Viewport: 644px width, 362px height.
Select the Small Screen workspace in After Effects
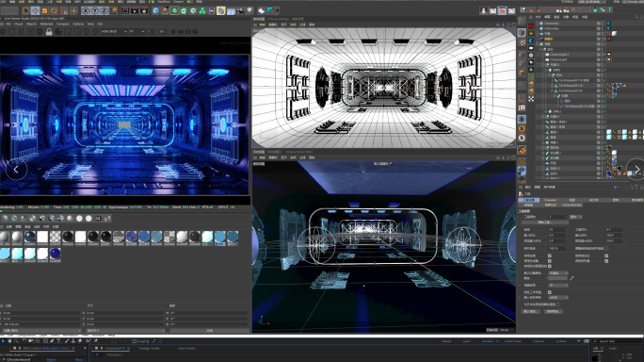[513, 341]
